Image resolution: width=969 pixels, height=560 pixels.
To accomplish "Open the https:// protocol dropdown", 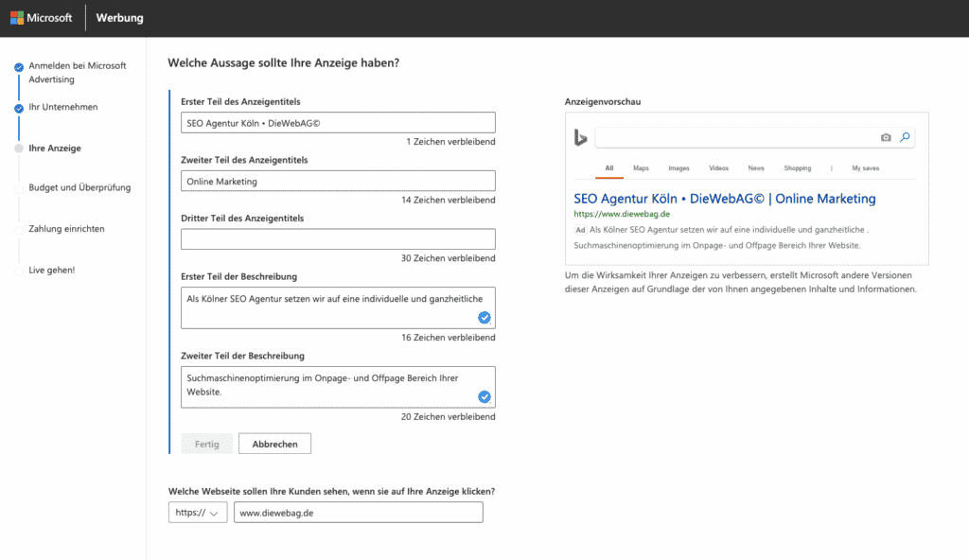I will pyautogui.click(x=198, y=513).
